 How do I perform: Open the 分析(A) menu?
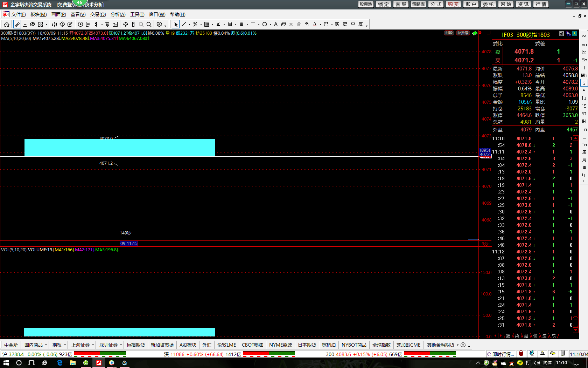[x=118, y=14]
